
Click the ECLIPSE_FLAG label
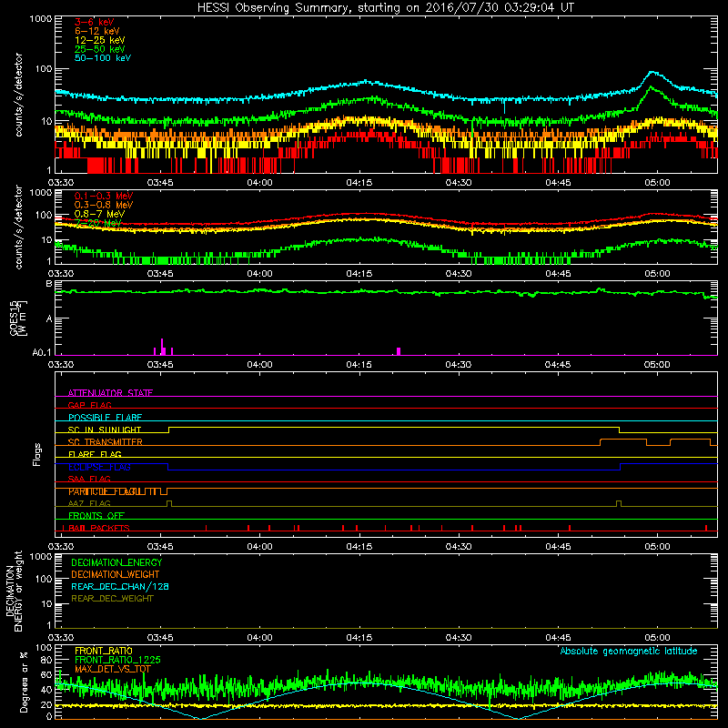point(99,467)
